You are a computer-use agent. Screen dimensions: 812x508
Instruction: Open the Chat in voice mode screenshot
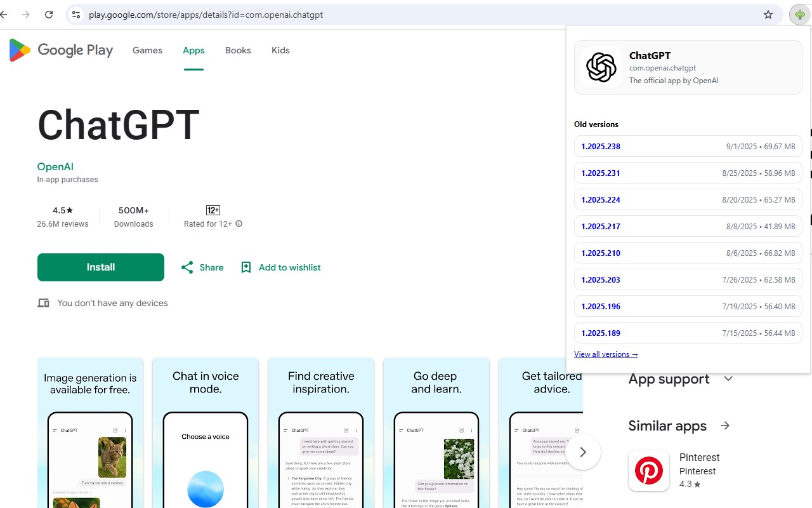(206, 433)
